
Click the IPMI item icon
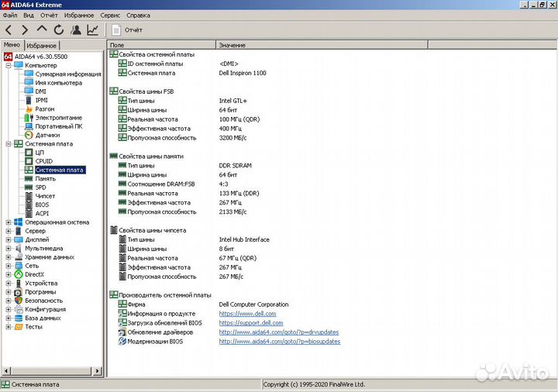[29, 100]
